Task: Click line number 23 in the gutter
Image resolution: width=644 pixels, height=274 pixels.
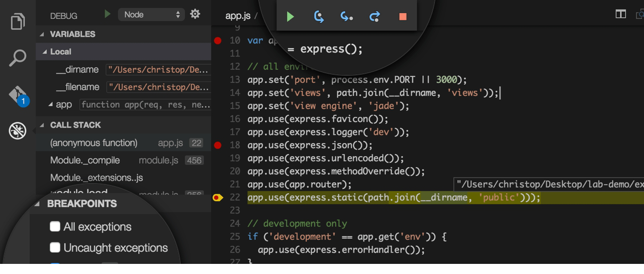Action: (x=234, y=210)
